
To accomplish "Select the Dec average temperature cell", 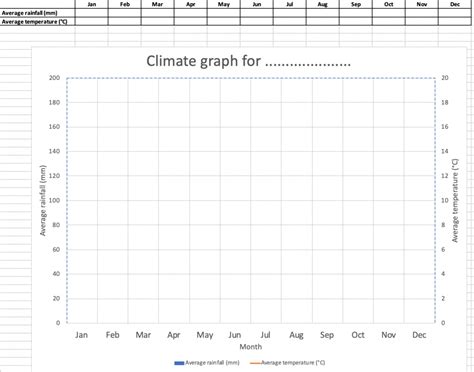I will tap(455, 21).
